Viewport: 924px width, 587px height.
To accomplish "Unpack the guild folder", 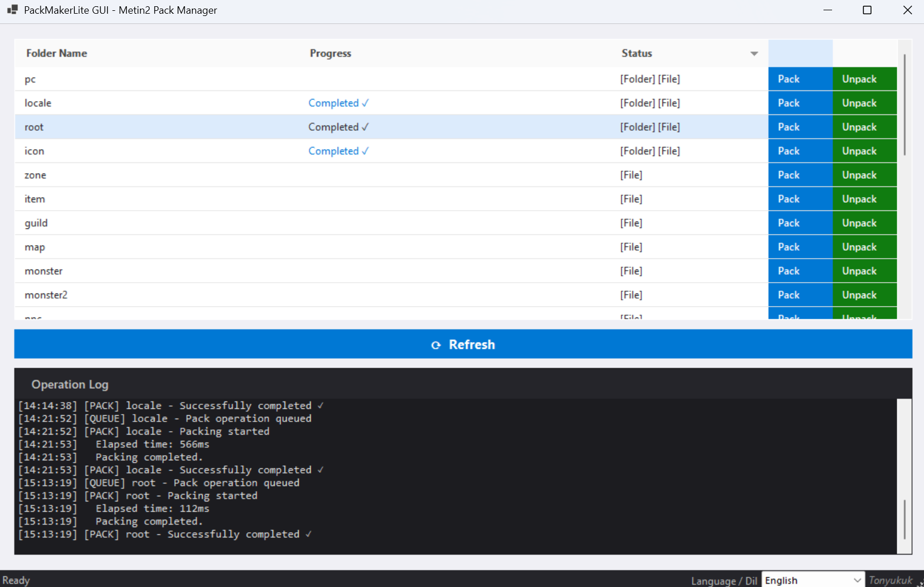I will [x=865, y=223].
